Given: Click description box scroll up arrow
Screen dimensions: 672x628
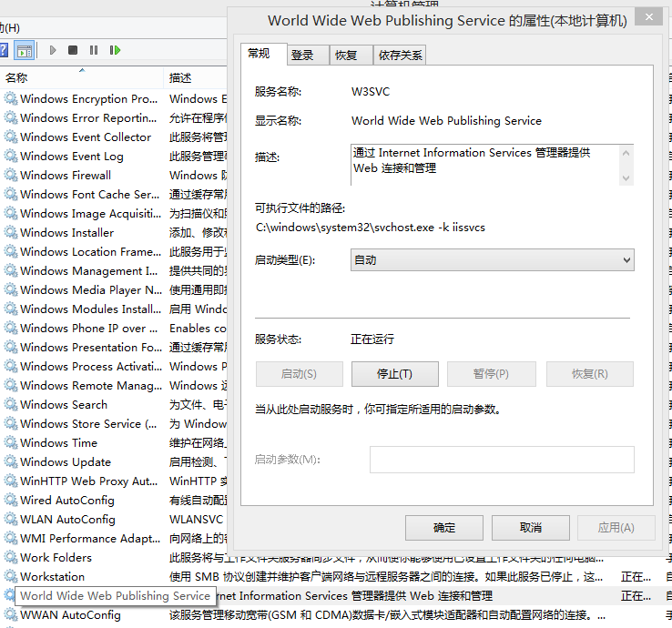Looking at the screenshot, I should (x=626, y=153).
